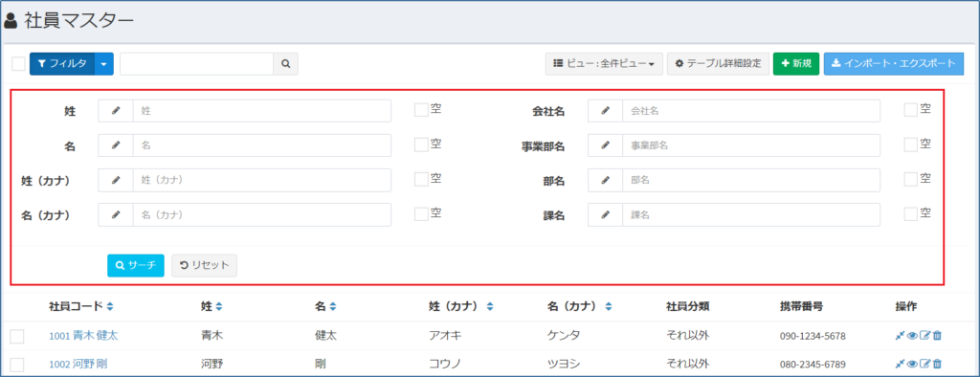
Task: Edit record 1001 青木 健太 via edit icon
Action: 925,336
